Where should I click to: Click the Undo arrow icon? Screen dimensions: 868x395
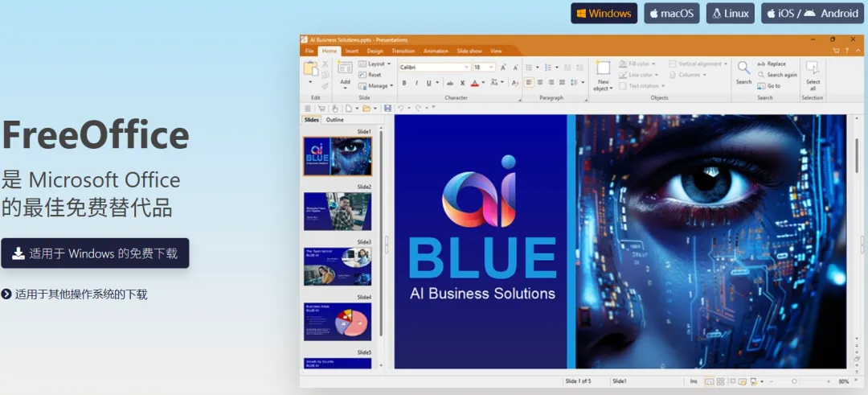(x=401, y=109)
